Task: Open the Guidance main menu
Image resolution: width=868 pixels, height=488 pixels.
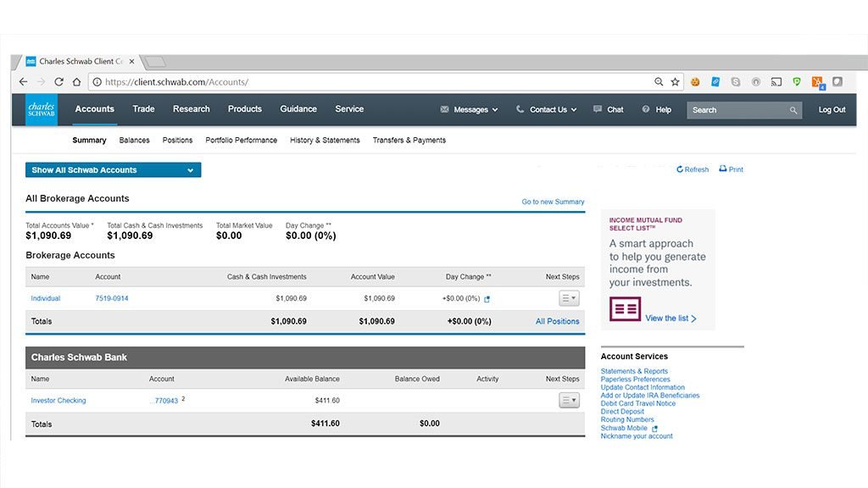Action: click(x=298, y=109)
